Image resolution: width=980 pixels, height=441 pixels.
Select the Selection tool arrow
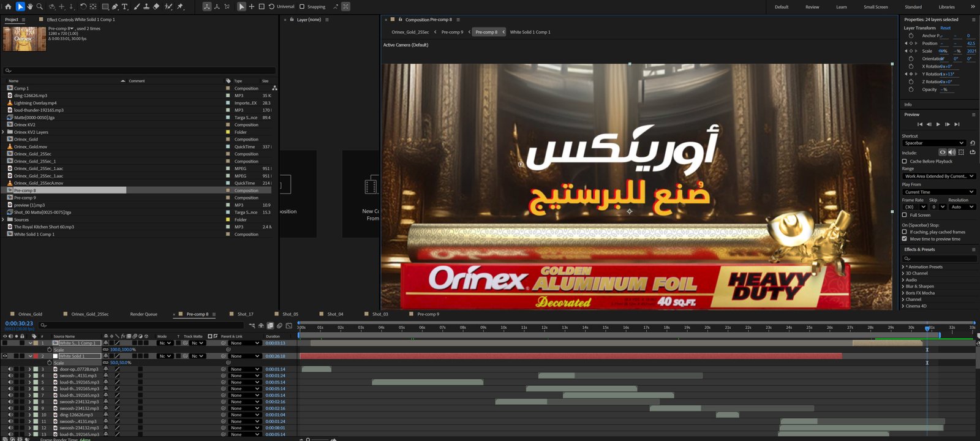(x=20, y=6)
